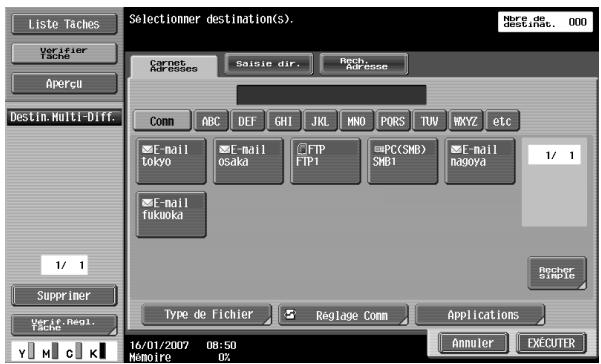
Task: Choose the E-mail osaka destination
Action: pyautogui.click(x=248, y=161)
